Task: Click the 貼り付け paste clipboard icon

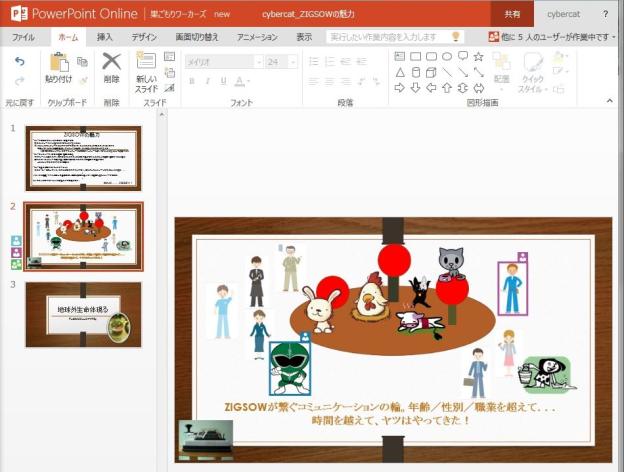Action: pos(59,62)
